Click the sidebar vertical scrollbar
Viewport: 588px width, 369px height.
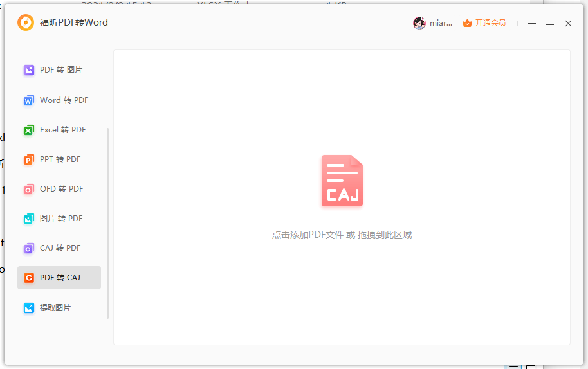click(108, 223)
